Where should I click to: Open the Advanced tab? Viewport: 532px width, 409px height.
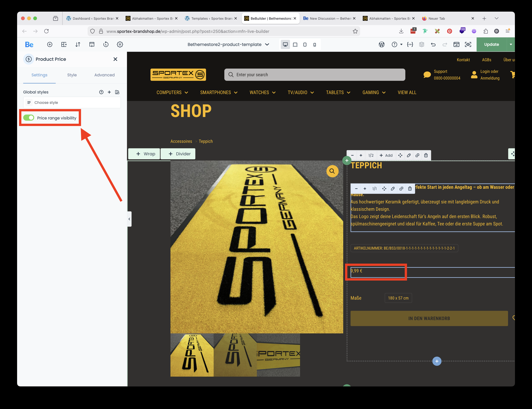[104, 75]
